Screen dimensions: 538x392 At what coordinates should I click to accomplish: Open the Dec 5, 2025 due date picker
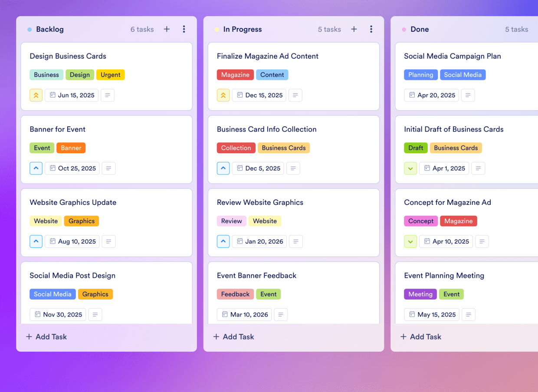pos(258,168)
